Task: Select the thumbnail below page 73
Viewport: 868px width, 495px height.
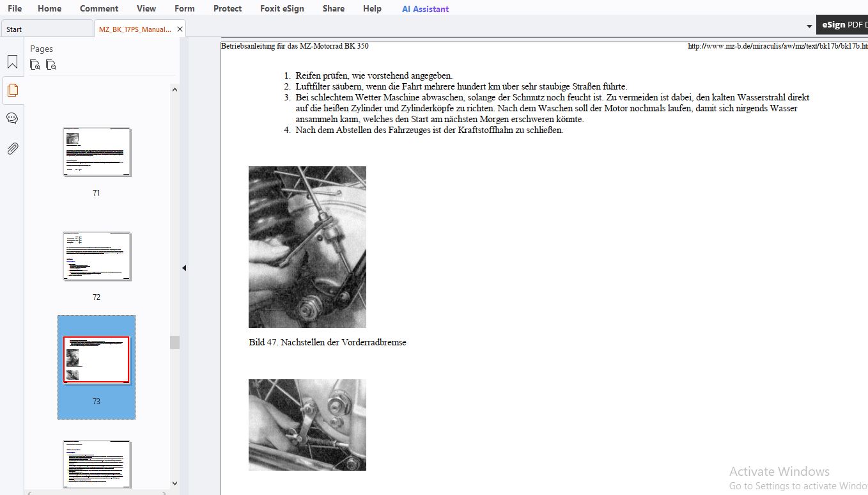Action: tap(97, 464)
